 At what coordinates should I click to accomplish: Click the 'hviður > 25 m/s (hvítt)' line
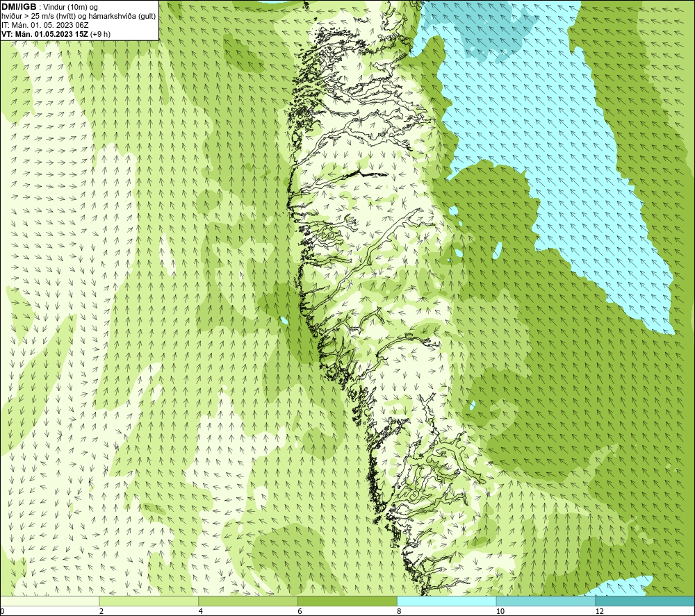point(79,16)
